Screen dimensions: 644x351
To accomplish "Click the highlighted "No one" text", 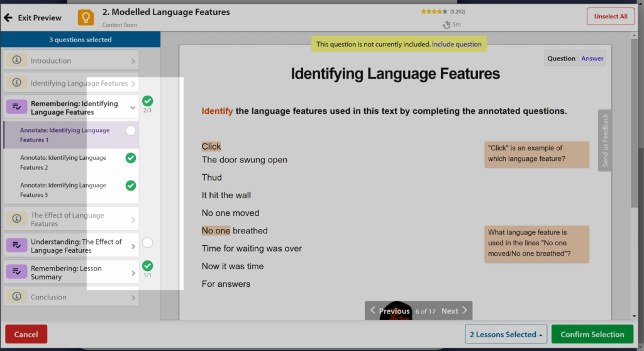I will tap(216, 231).
